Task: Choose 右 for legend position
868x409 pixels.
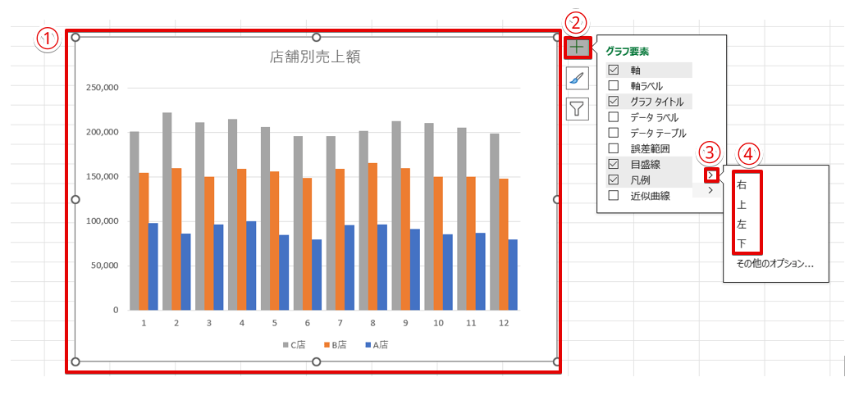Action: [742, 185]
